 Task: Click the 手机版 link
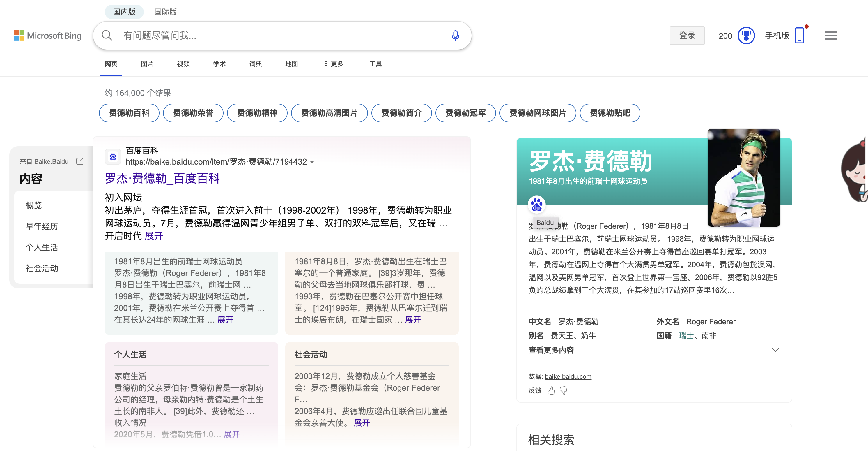click(777, 36)
